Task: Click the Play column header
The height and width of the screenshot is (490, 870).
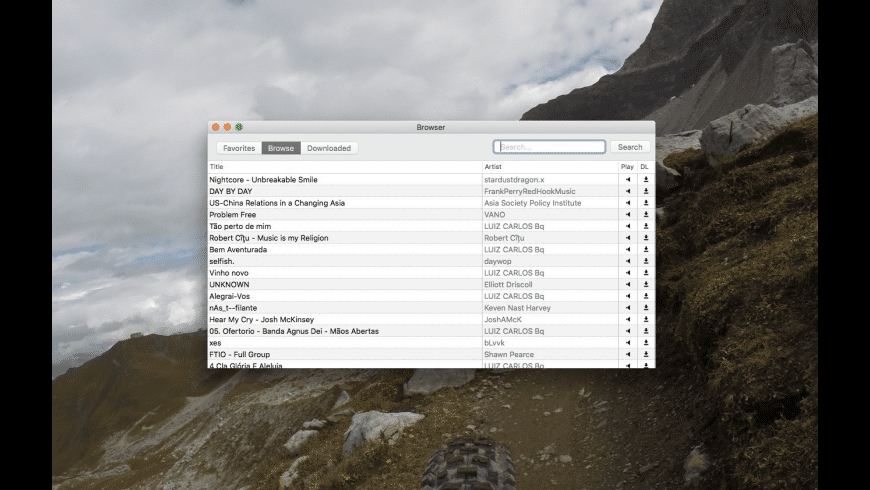Action: tap(628, 166)
